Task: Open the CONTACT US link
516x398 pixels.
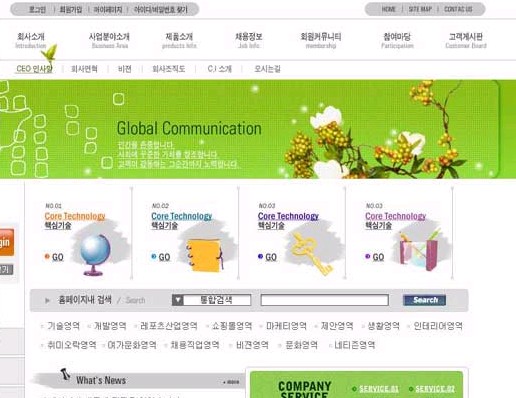Action: tap(458, 9)
